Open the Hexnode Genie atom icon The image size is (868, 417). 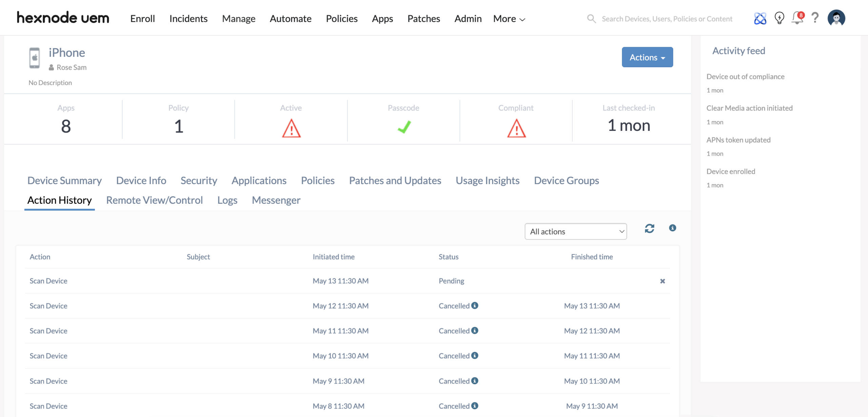760,18
